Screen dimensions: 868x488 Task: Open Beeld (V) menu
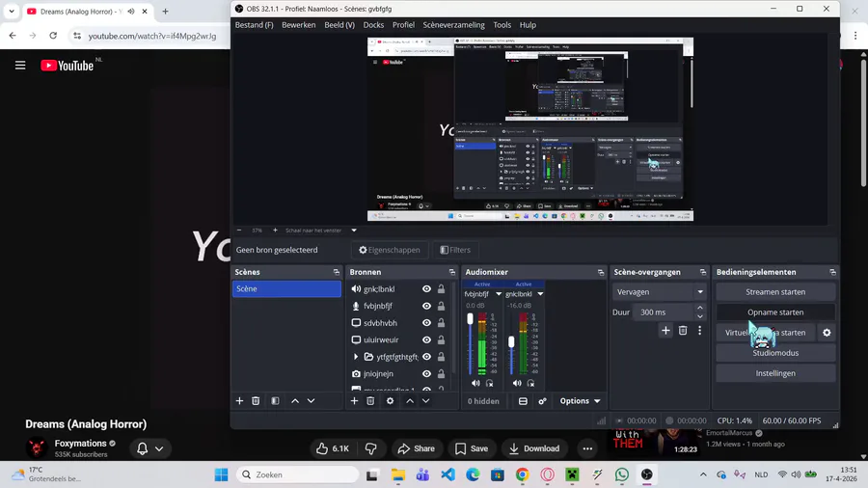pyautogui.click(x=339, y=25)
